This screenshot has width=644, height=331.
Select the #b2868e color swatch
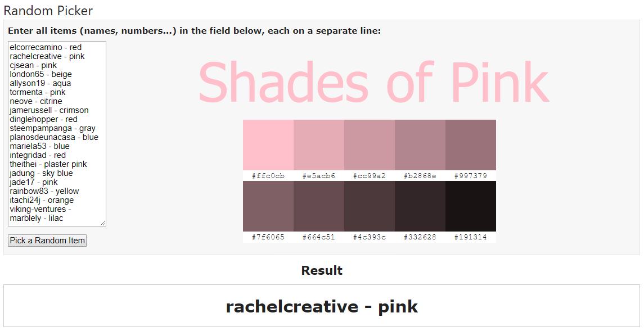420,145
